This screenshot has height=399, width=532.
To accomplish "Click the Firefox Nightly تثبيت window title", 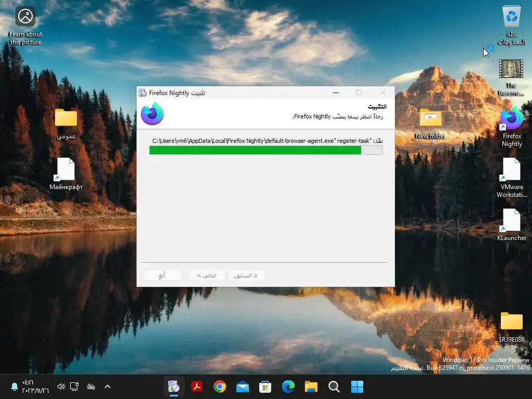I will (x=177, y=92).
